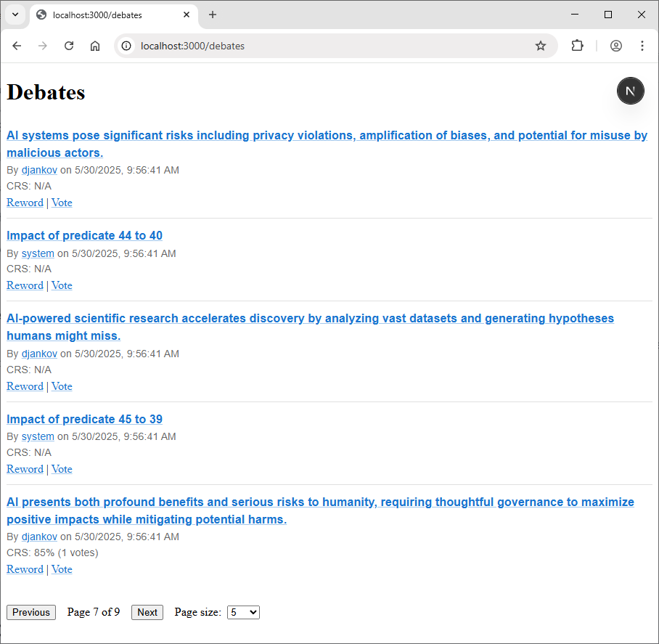The width and height of the screenshot is (659, 644).
Task: Focus the address bar URL field
Action: 328,46
